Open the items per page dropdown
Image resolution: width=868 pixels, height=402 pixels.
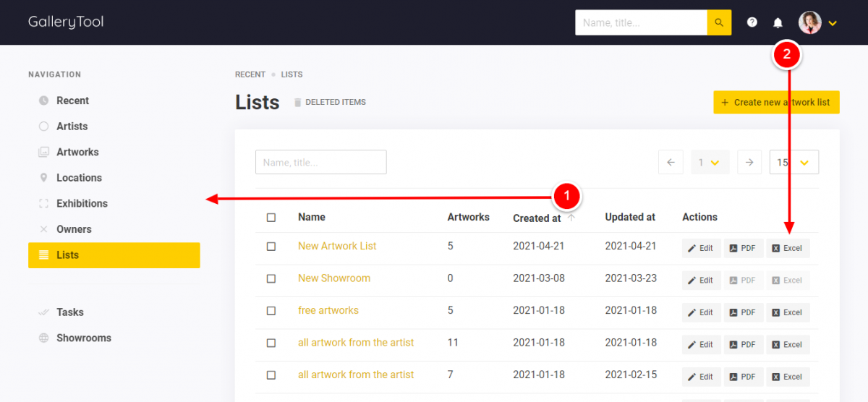(794, 162)
